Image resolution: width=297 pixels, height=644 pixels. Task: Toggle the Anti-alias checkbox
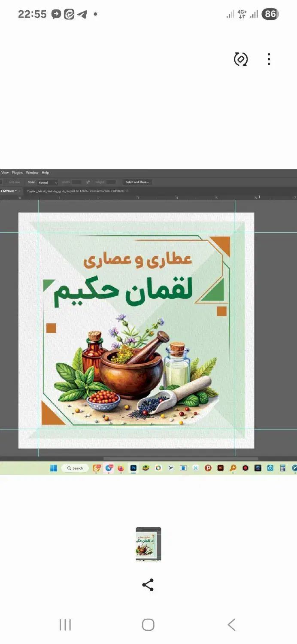tap(6, 182)
